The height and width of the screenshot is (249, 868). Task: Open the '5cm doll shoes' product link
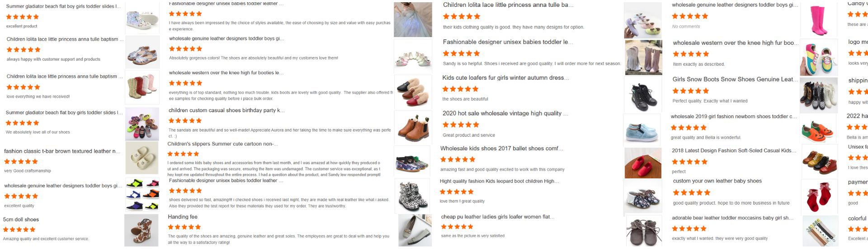[x=21, y=220]
